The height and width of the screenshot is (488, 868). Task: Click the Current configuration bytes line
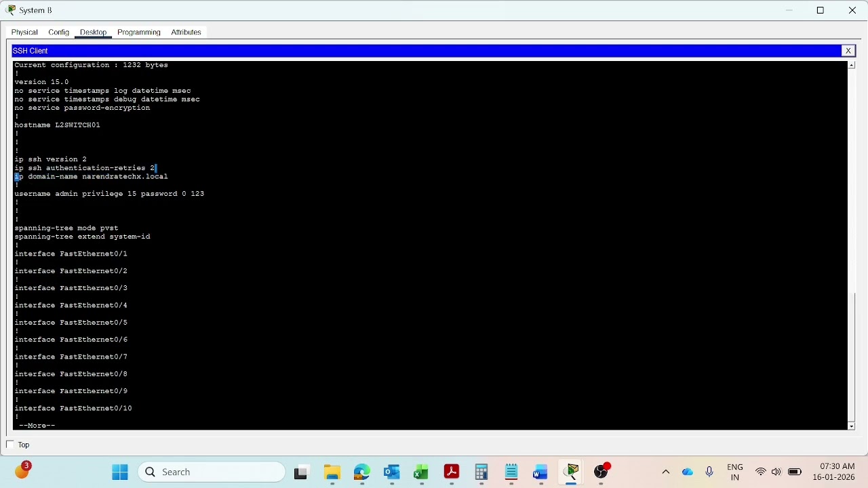coord(92,65)
